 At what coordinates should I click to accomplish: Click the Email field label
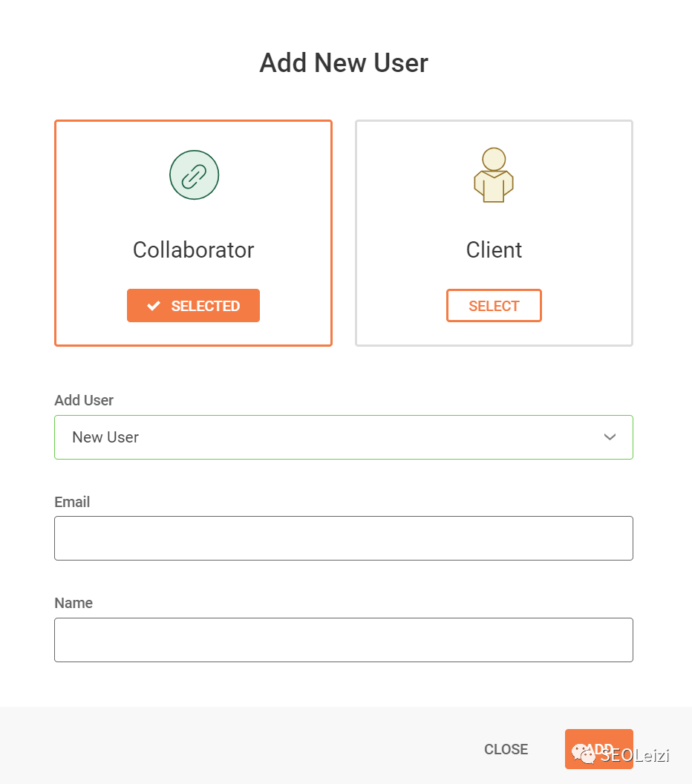pos(72,502)
